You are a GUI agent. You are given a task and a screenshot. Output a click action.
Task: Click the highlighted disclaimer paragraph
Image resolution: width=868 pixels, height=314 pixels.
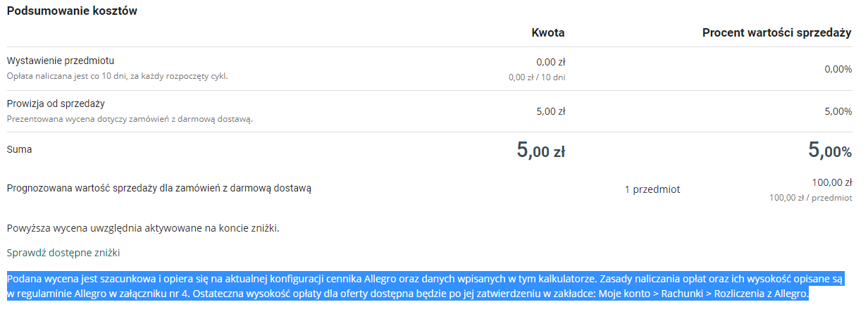pos(423,286)
